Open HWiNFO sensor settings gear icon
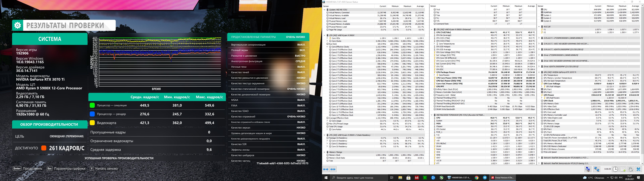This screenshot has width=644, height=181. click(631, 169)
